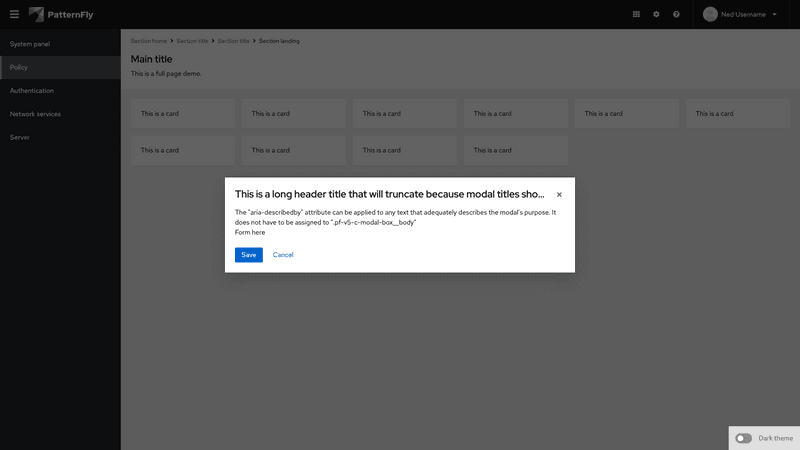Click the PatternFly logo

point(62,14)
